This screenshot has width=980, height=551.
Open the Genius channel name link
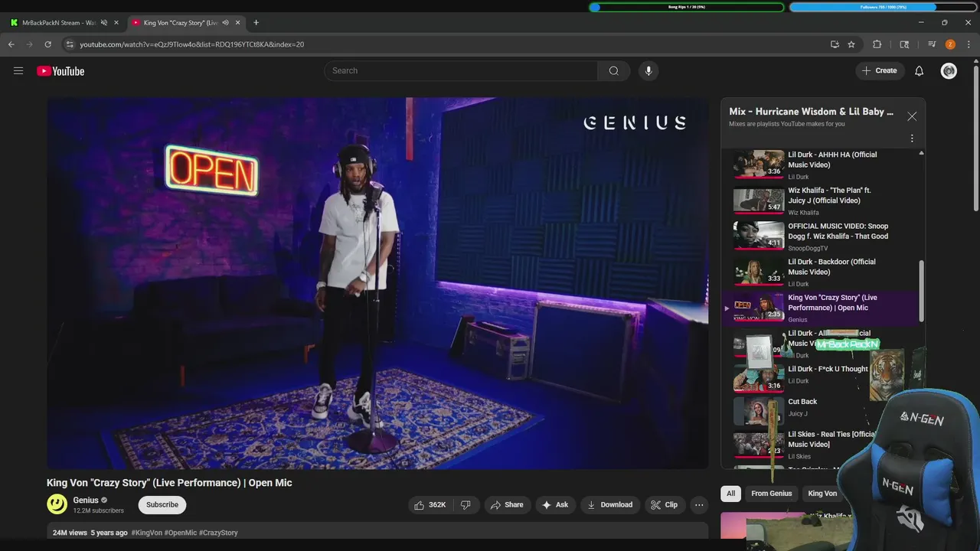(86, 500)
